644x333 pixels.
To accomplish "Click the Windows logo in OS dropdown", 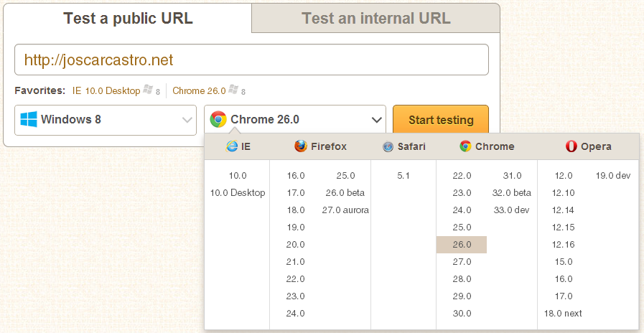I will (x=29, y=120).
